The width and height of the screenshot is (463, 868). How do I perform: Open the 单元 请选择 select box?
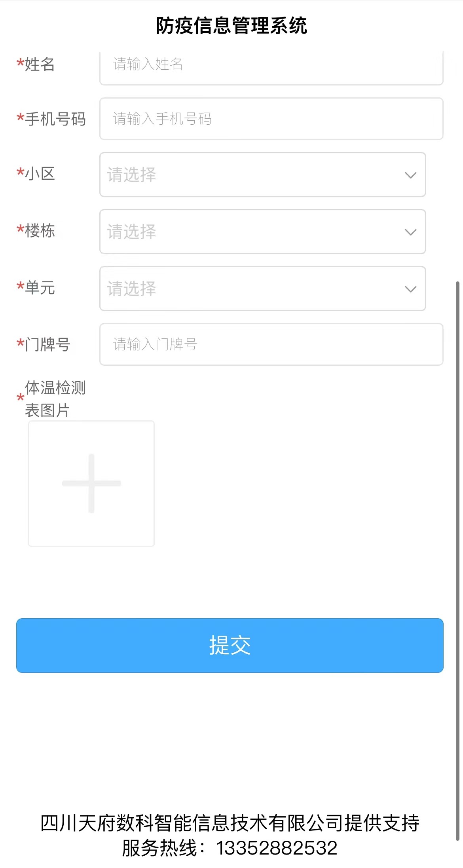click(263, 289)
